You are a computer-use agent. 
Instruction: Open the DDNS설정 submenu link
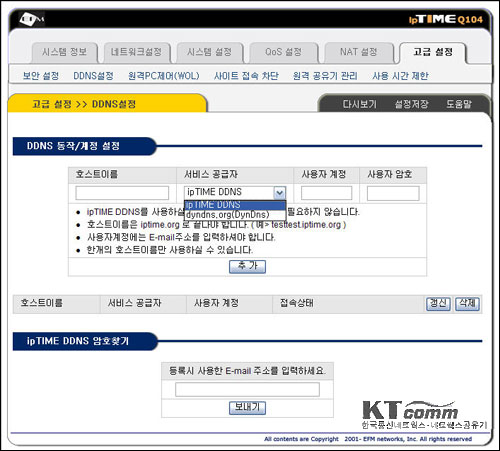tap(93, 76)
